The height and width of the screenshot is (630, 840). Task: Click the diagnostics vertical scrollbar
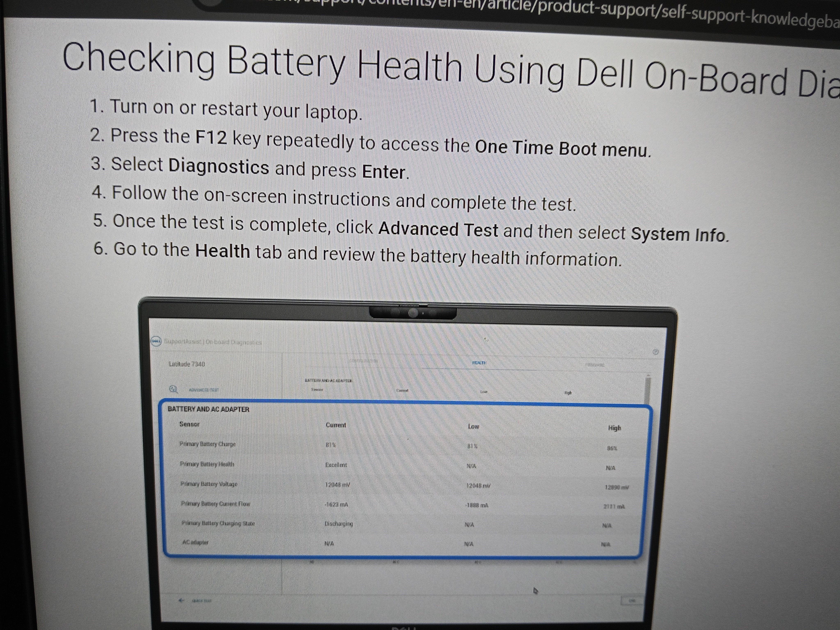(x=648, y=389)
